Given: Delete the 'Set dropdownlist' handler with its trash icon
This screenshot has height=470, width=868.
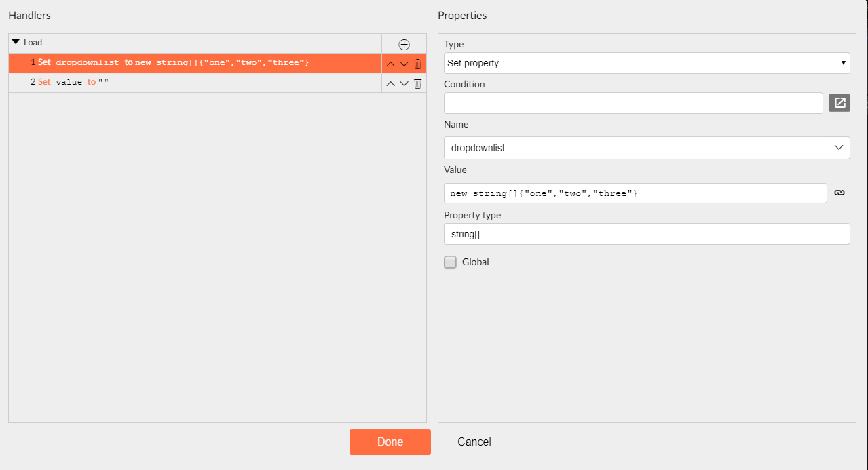Looking at the screenshot, I should [417, 63].
